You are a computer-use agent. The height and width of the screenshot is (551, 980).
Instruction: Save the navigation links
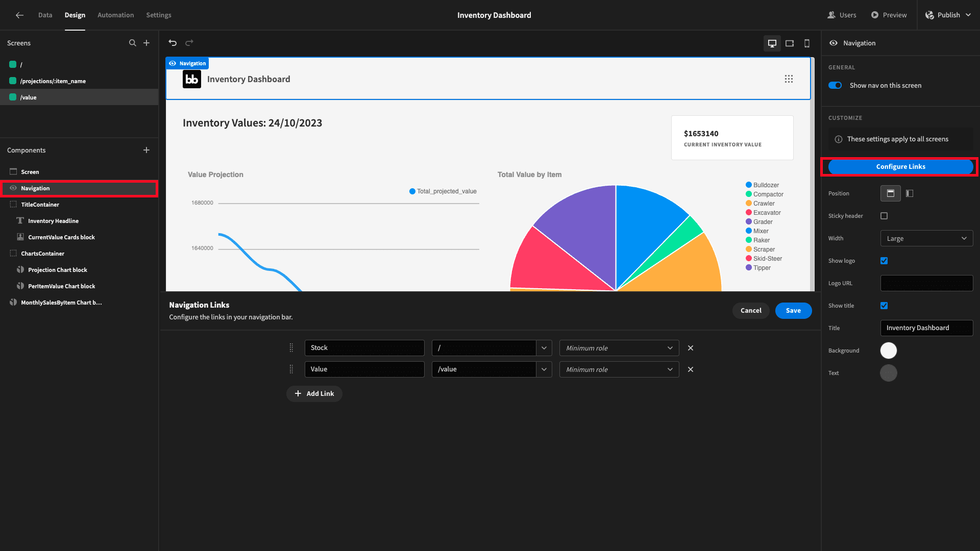(x=794, y=311)
